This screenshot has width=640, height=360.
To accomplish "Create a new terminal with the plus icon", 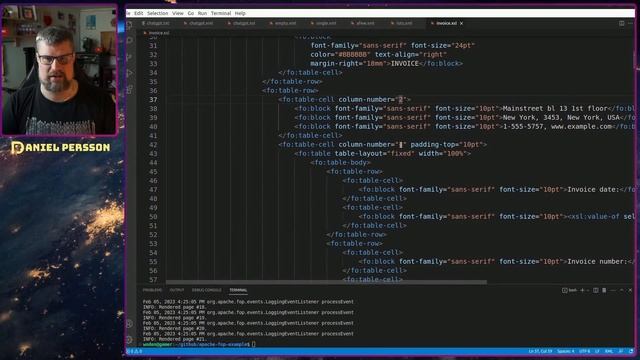I will (582, 290).
